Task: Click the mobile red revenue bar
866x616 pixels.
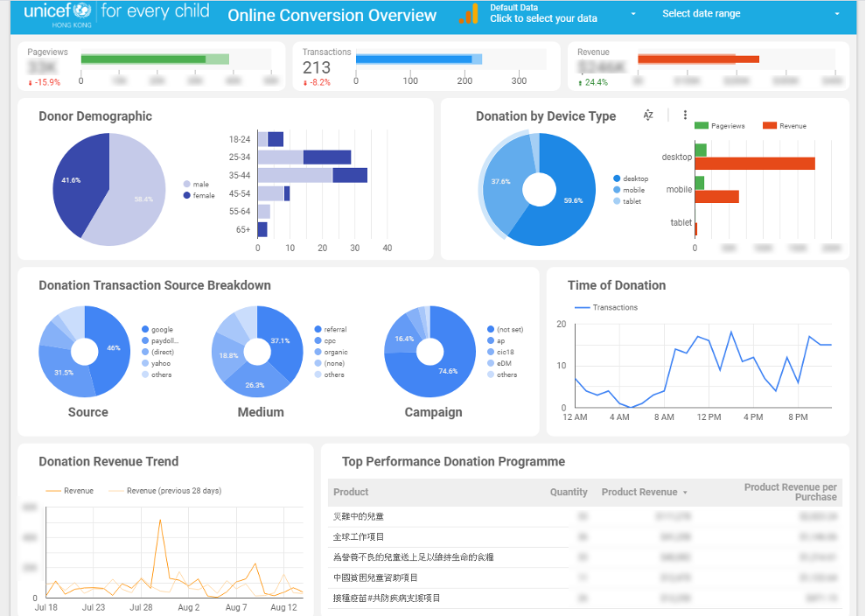Action: [717, 197]
